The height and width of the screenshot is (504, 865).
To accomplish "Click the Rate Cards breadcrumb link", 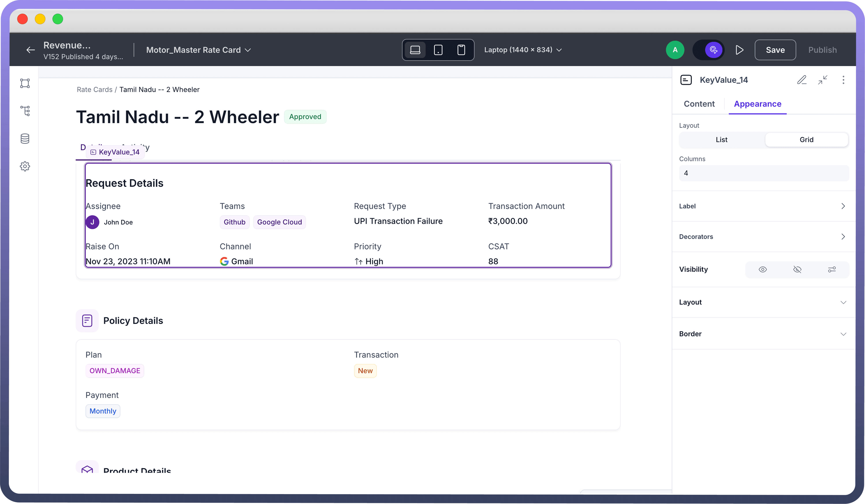I will click(94, 89).
